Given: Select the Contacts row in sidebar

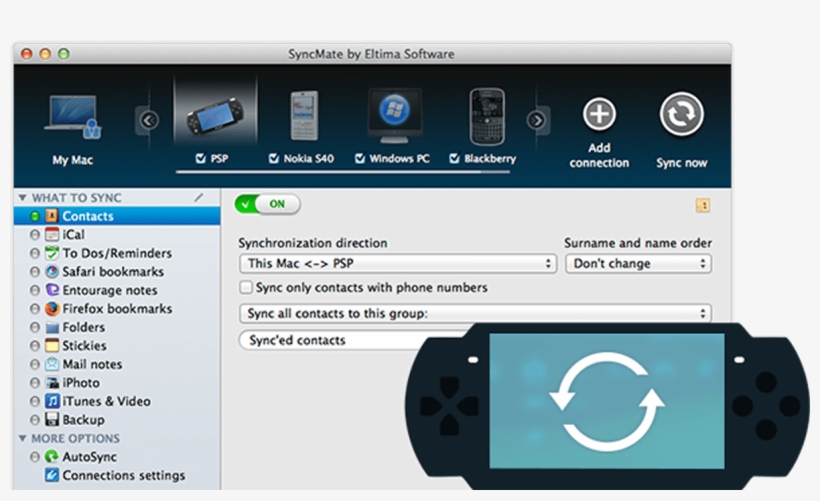Looking at the screenshot, I should tap(117, 216).
